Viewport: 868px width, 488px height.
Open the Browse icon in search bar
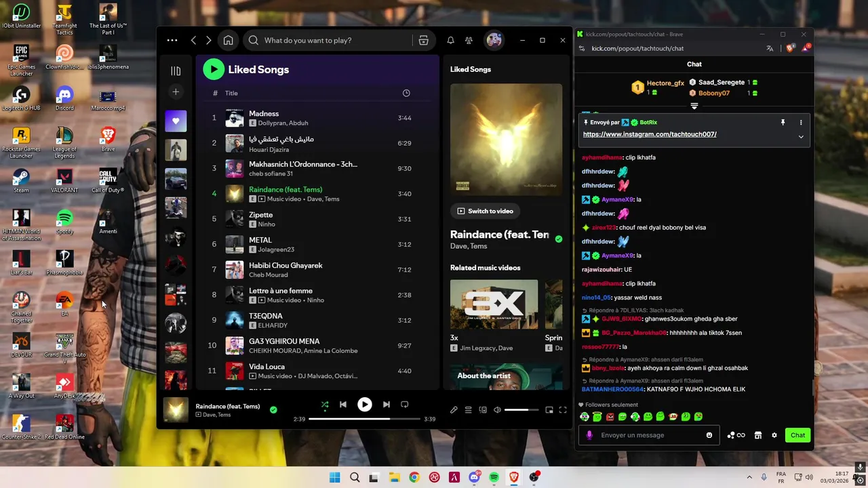pyautogui.click(x=424, y=40)
